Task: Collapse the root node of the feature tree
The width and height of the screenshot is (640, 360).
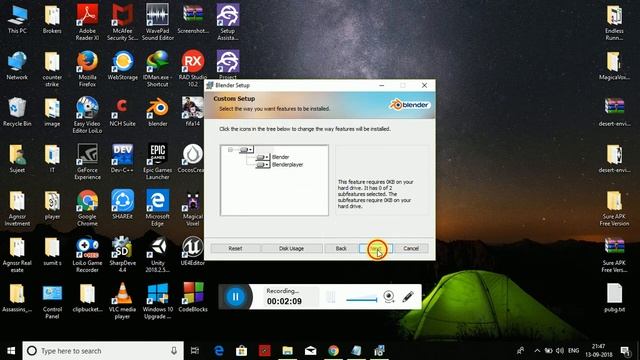Action: click(x=230, y=150)
